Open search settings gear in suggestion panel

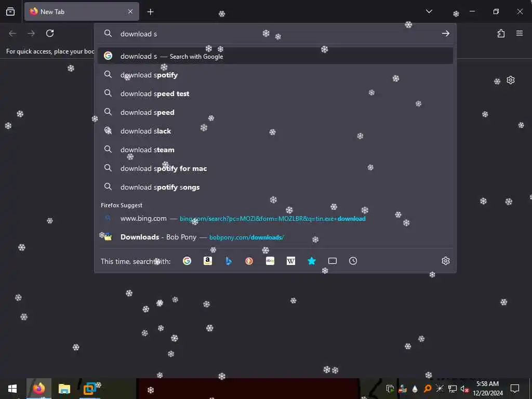coord(445,261)
